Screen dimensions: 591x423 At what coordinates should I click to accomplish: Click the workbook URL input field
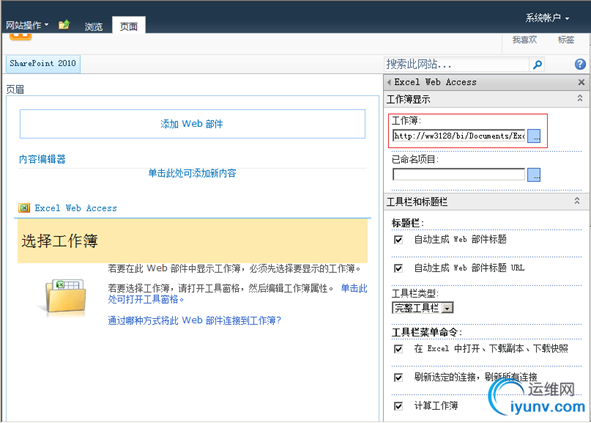coord(459,136)
